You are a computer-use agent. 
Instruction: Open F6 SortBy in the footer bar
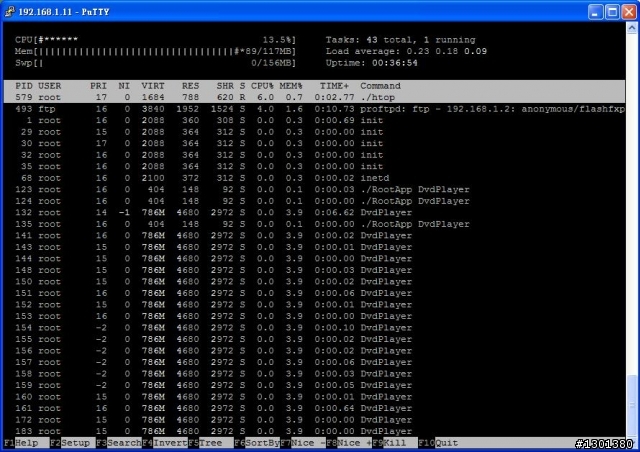[257, 443]
